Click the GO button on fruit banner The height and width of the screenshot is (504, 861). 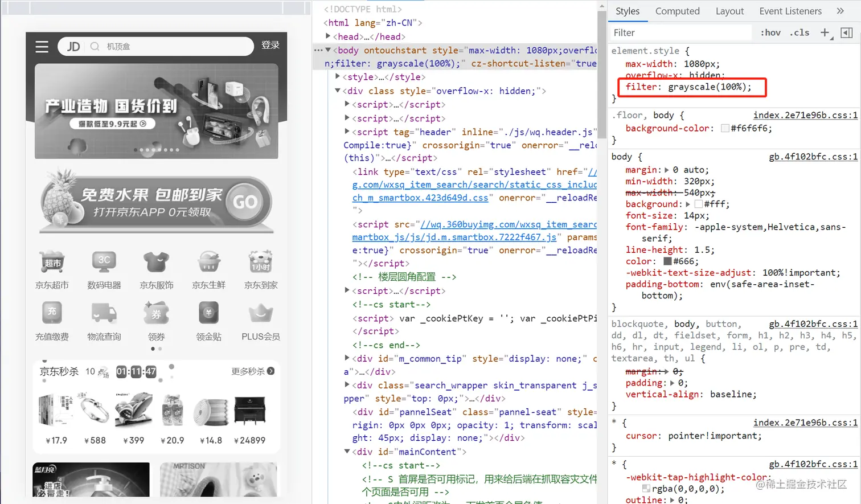point(245,202)
